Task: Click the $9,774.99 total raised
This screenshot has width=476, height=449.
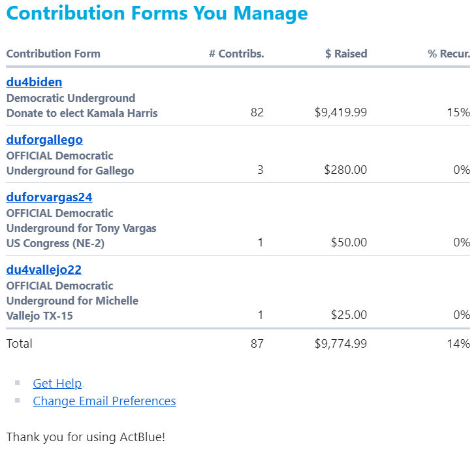Action: point(340,343)
